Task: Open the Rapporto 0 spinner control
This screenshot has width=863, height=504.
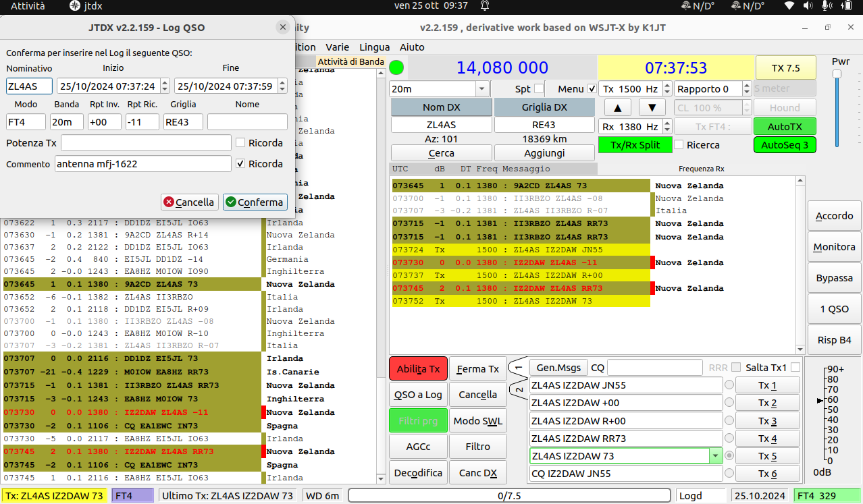Action: coord(712,89)
